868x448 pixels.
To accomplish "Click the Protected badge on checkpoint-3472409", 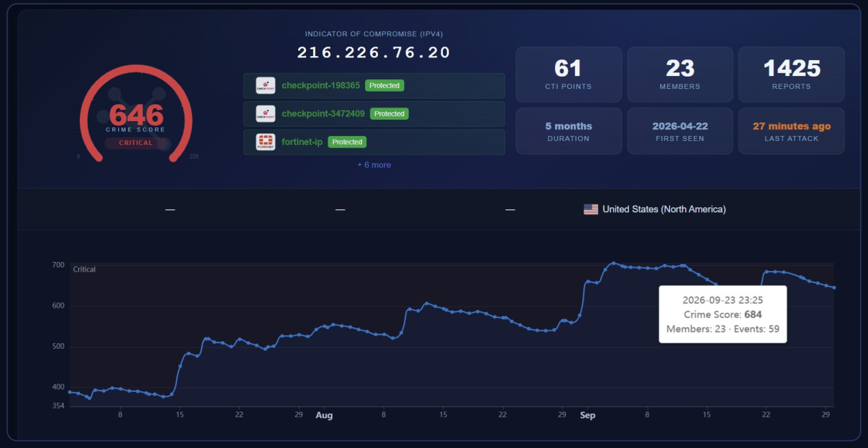I will click(389, 114).
